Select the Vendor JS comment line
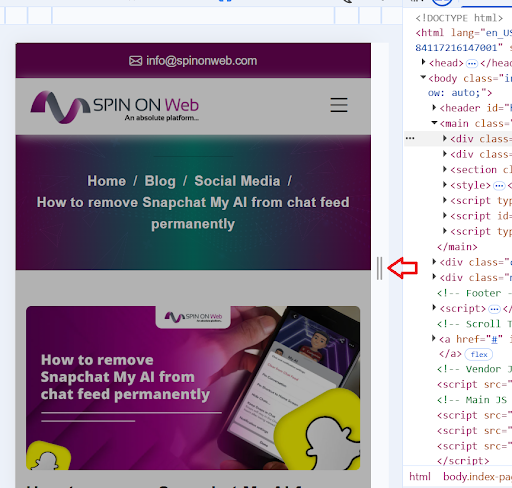Screen dimensions: 512x488 (474, 369)
